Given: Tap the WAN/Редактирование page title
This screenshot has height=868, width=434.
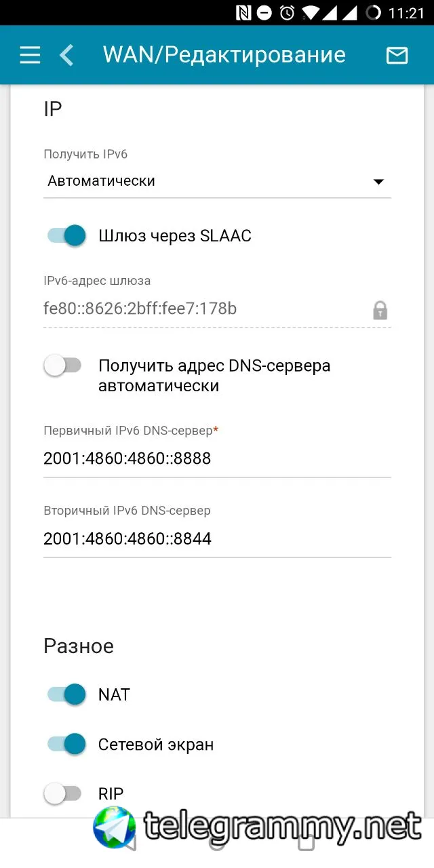Looking at the screenshot, I should click(x=224, y=55).
